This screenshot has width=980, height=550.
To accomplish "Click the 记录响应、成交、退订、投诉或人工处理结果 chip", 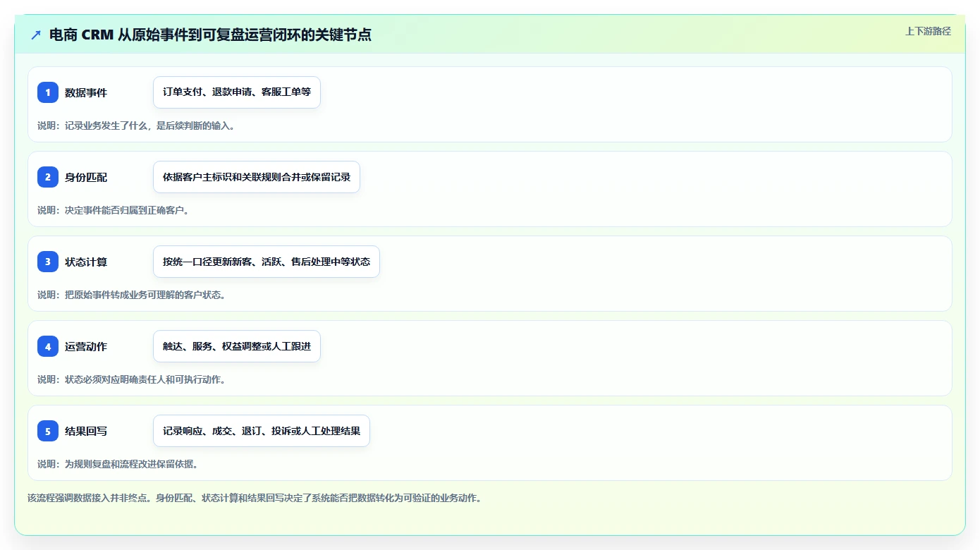I will pos(262,431).
